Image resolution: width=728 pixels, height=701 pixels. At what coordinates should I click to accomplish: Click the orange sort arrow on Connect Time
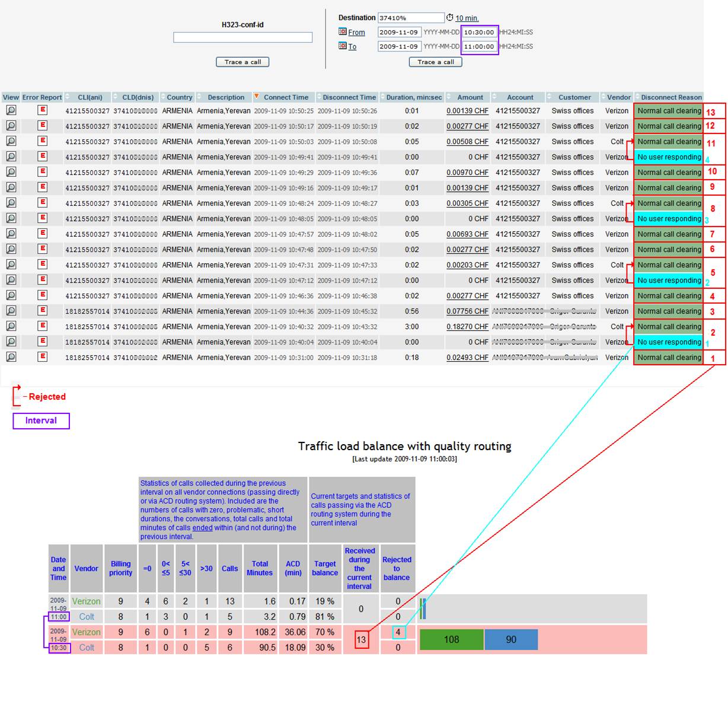pyautogui.click(x=257, y=97)
